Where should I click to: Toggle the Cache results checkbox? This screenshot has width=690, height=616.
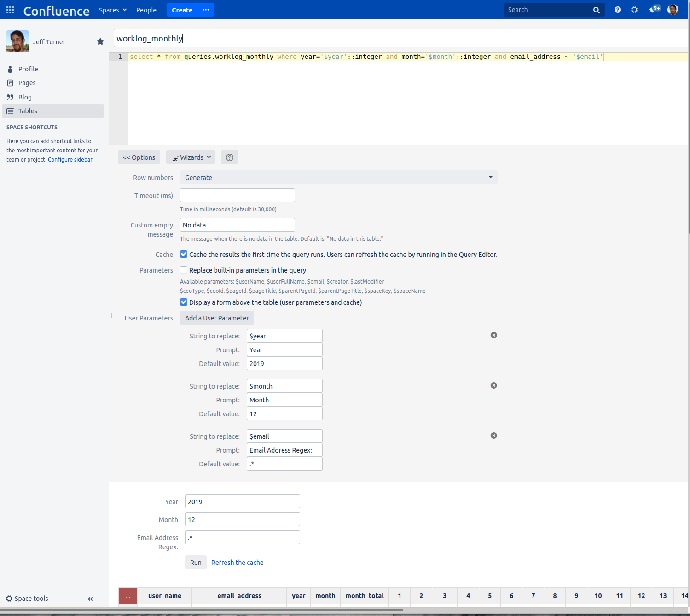click(x=184, y=255)
